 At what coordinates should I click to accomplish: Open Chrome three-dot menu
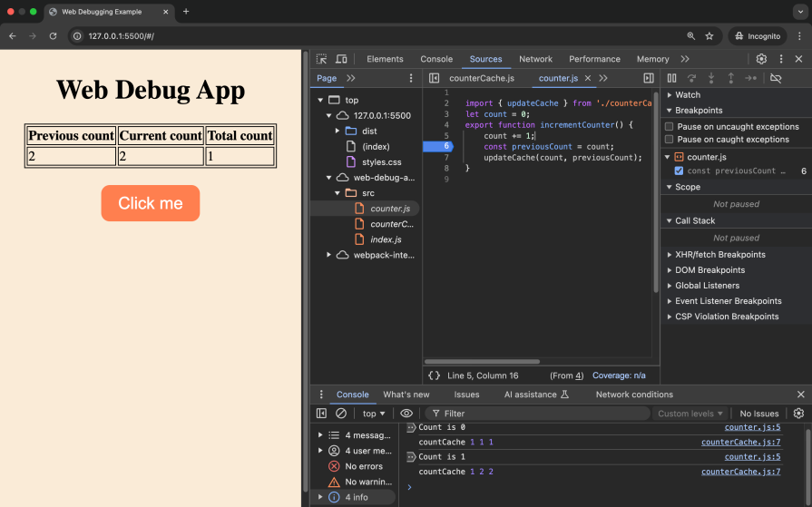(x=799, y=35)
